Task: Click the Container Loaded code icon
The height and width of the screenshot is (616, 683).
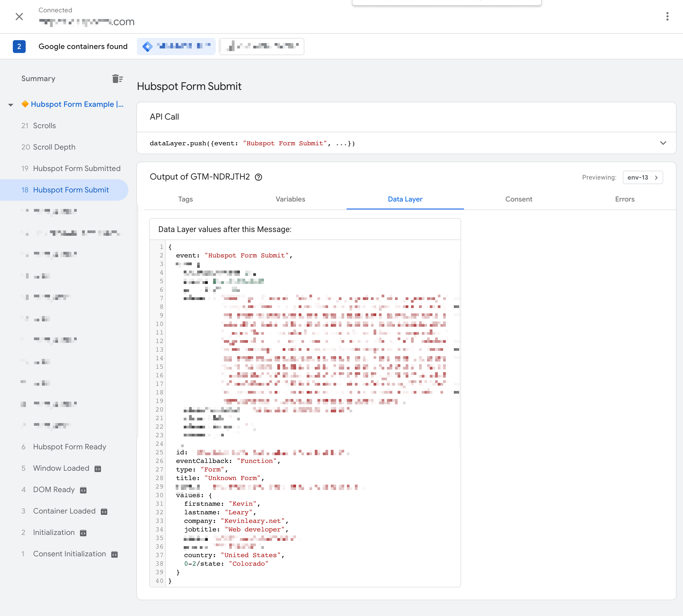Action: point(104,511)
